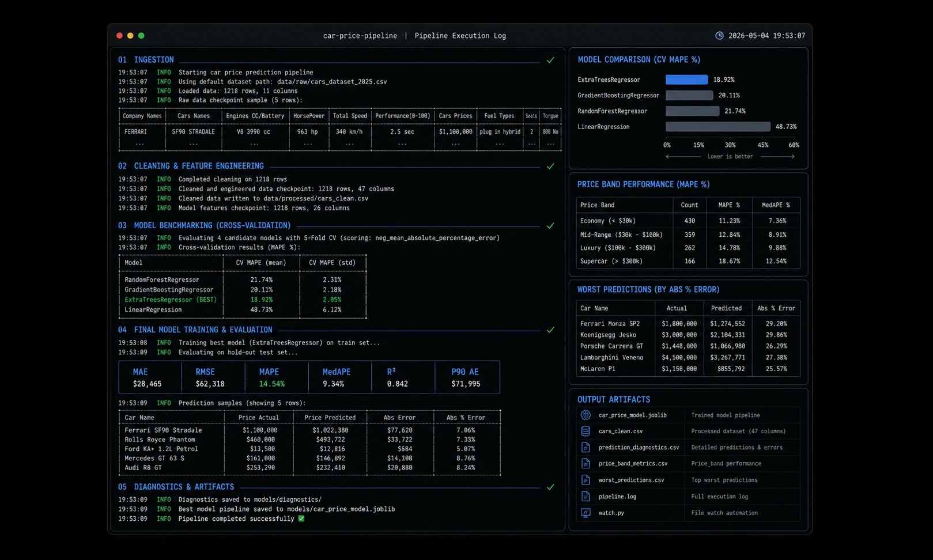Click the Final Model Training section checkmark

[550, 330]
